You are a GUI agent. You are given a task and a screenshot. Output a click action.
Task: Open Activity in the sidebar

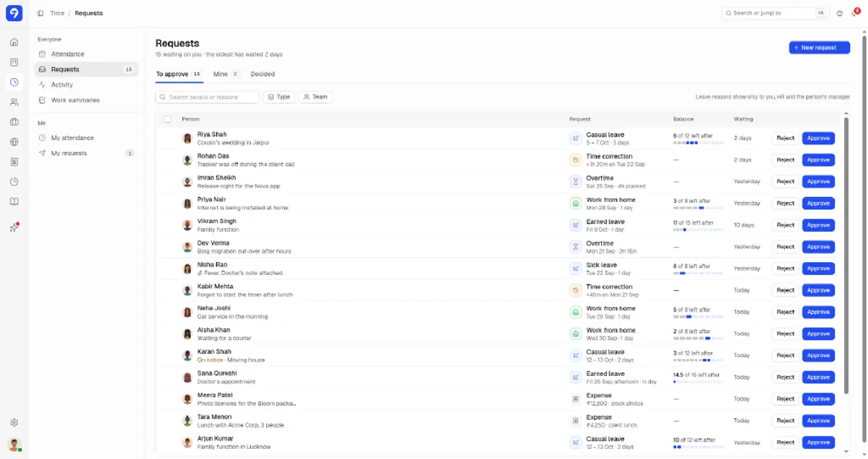[86, 85]
